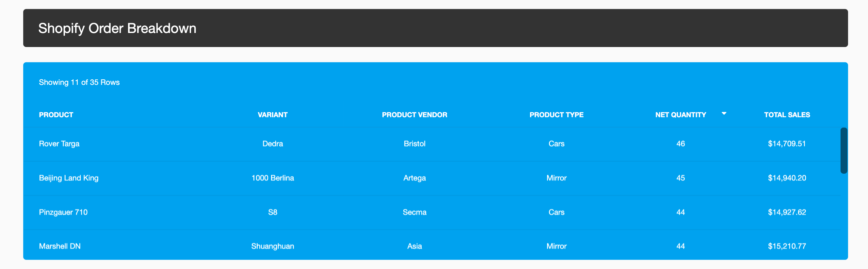Click the Dedra variant cell
868x269 pixels.
pyautogui.click(x=273, y=144)
